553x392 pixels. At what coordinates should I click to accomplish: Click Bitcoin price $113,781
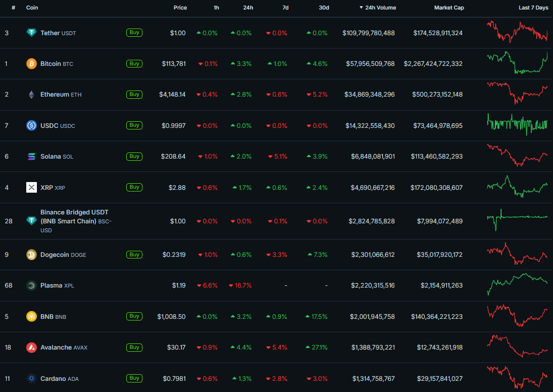click(x=174, y=64)
